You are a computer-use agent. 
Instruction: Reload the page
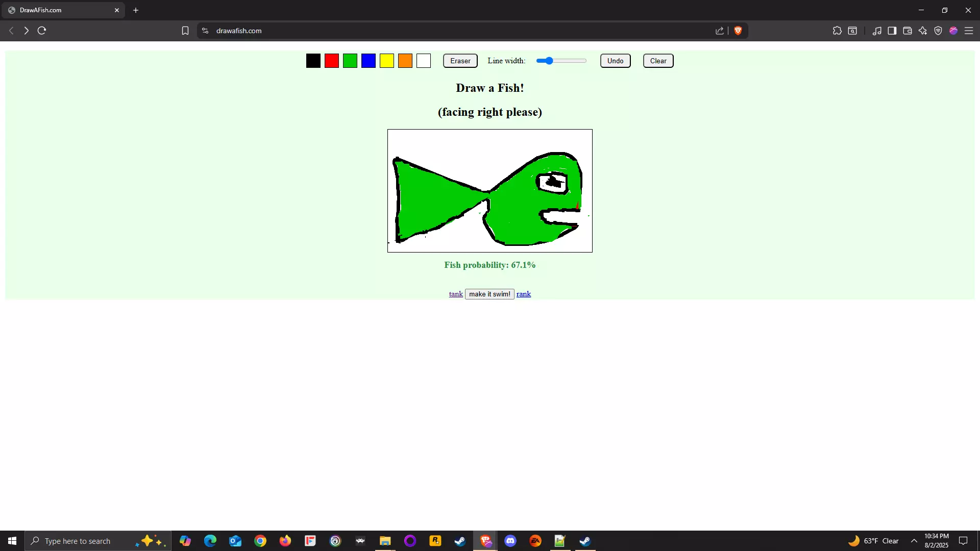(x=42, y=31)
